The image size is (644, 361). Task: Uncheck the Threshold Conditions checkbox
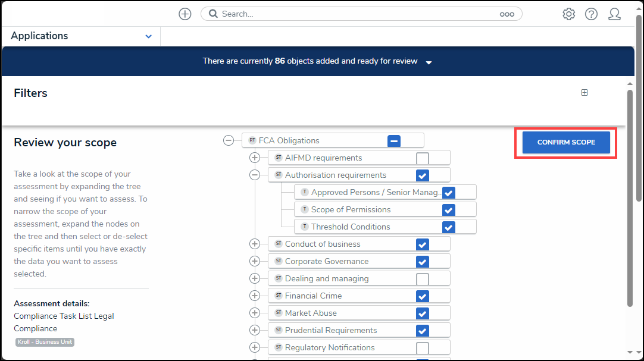(448, 227)
